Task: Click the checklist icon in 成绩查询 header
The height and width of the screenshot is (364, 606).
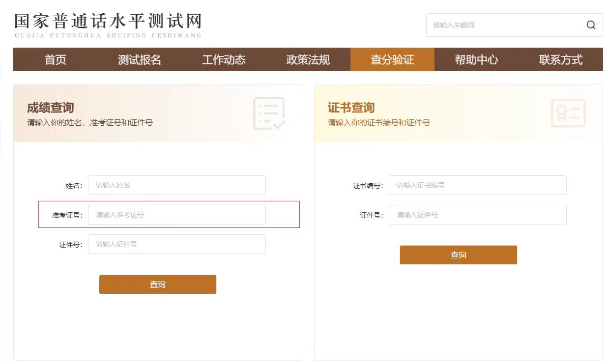Action: tap(269, 113)
